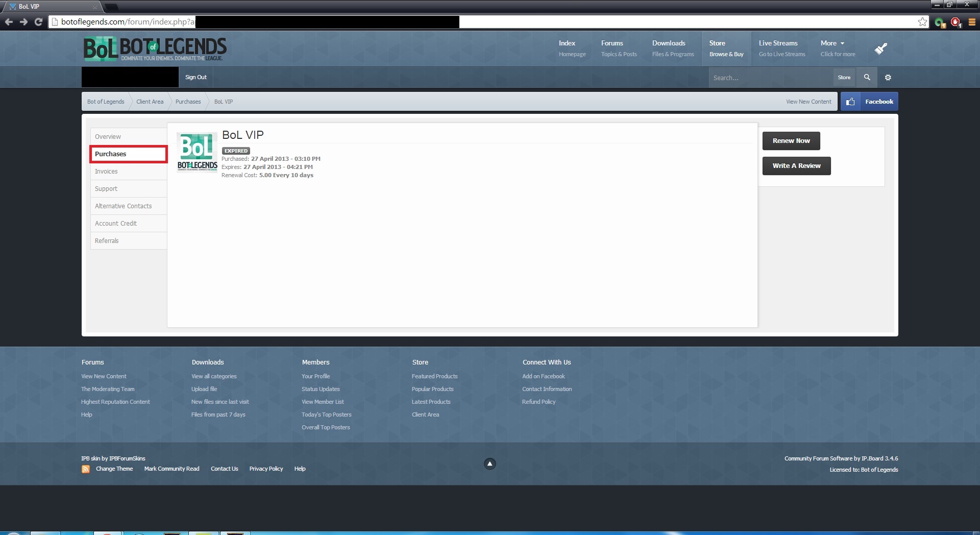Open Popular Products footer link
This screenshot has width=980, height=535.
click(x=432, y=389)
